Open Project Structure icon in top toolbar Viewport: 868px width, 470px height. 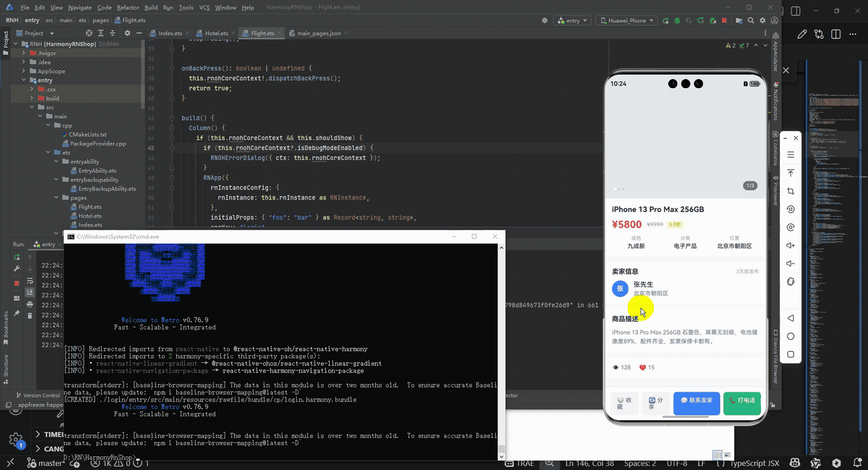(x=739, y=20)
